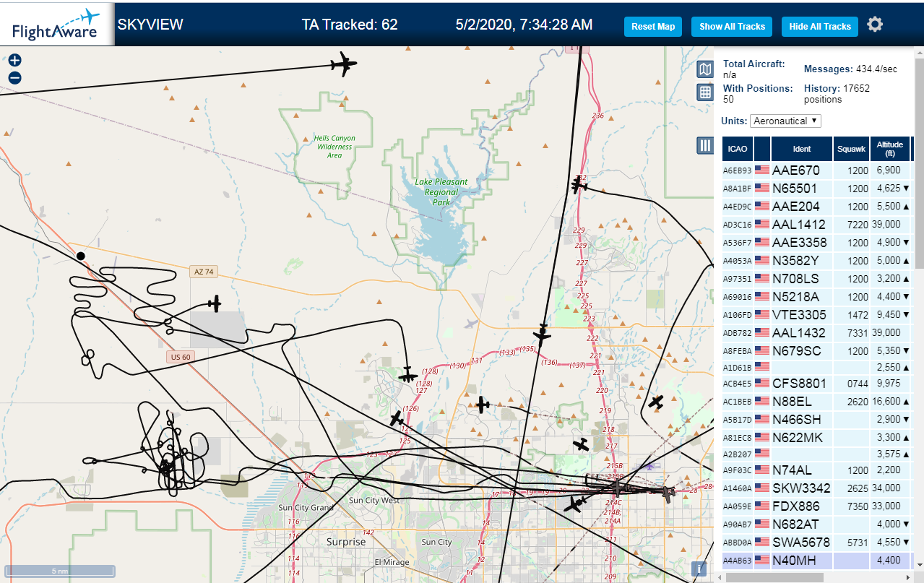Click the Surprise city label on map
924x583 pixels.
coord(346,542)
